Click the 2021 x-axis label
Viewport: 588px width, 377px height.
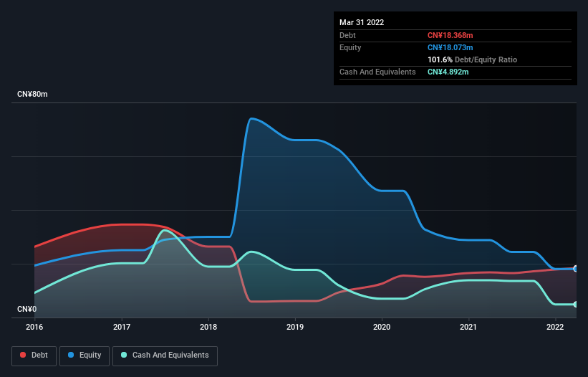click(468, 327)
